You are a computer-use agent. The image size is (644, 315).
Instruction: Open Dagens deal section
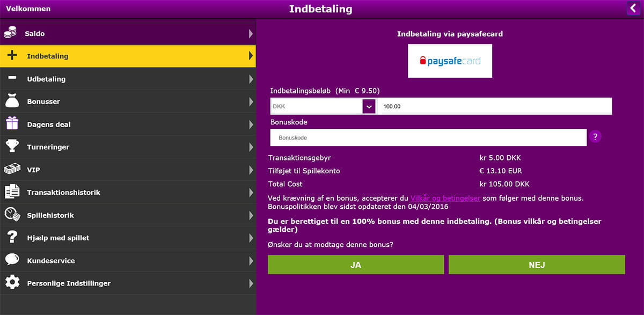(128, 124)
